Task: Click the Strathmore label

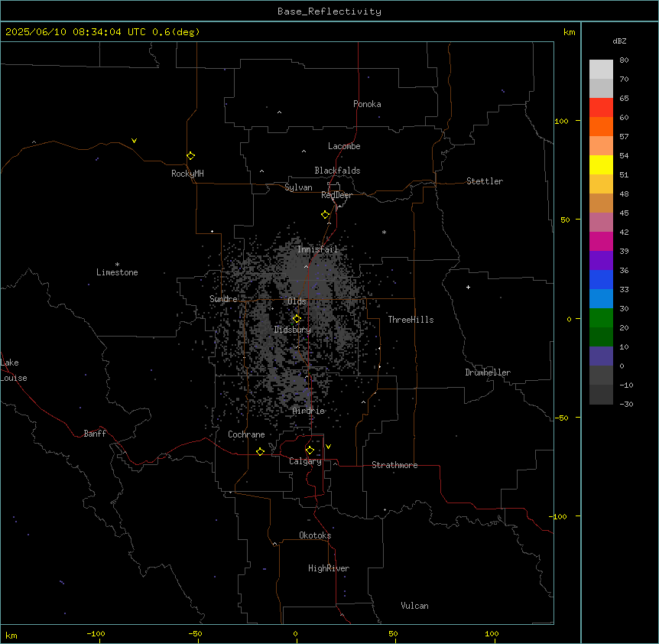Action: pyautogui.click(x=394, y=465)
